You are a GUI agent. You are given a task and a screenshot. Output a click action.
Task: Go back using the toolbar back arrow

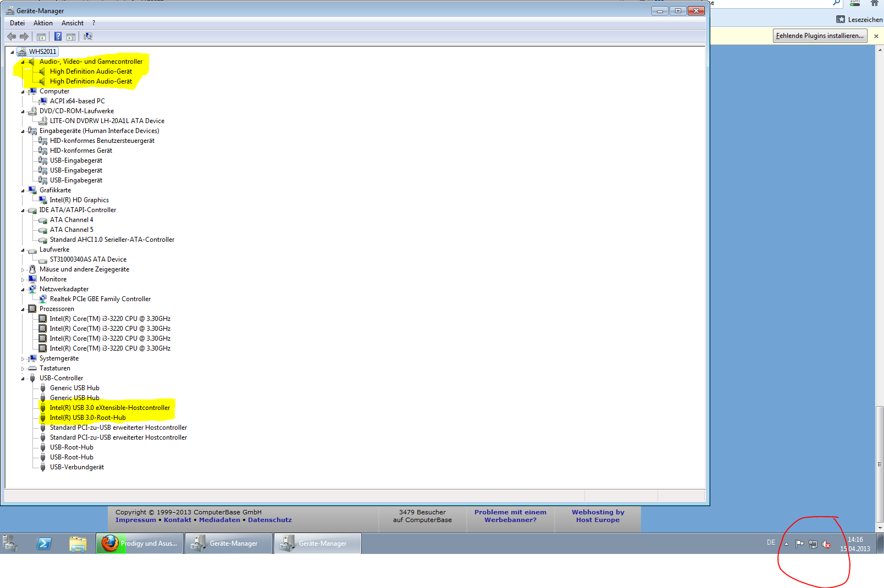(12, 36)
